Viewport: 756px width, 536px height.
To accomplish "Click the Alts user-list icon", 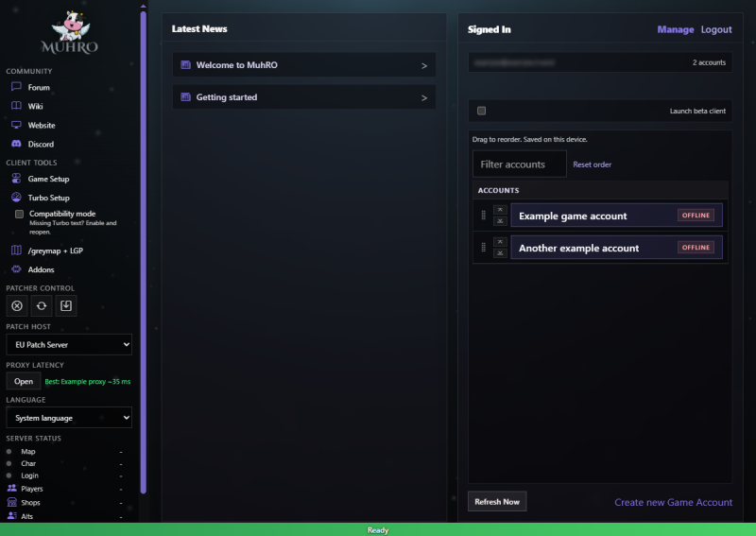I will [12, 516].
